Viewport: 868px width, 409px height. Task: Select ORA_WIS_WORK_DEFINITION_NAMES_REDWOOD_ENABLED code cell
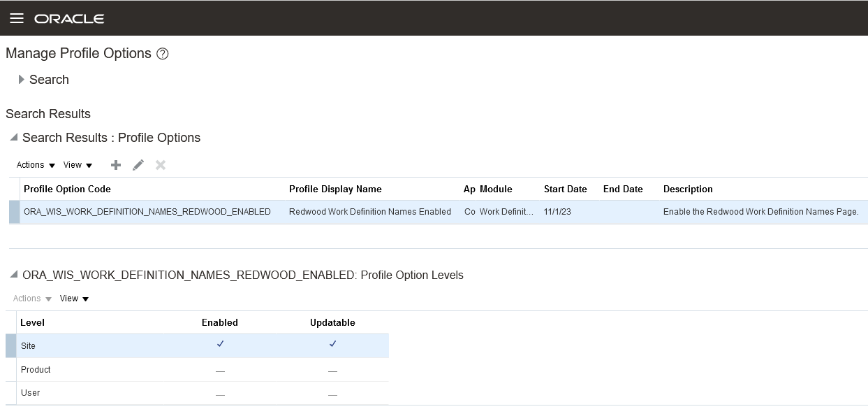pos(147,212)
